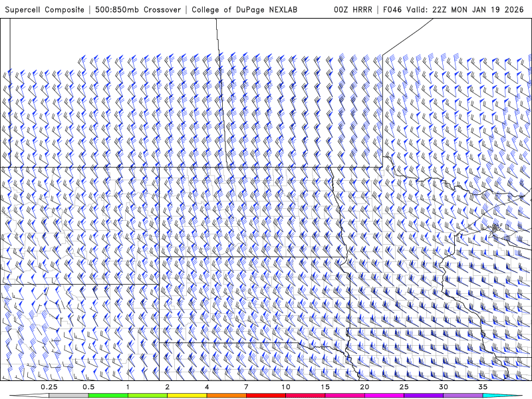Pick the magenta colorbar segment between 20 and 25
The height and width of the screenshot is (399, 532).
coord(384,396)
